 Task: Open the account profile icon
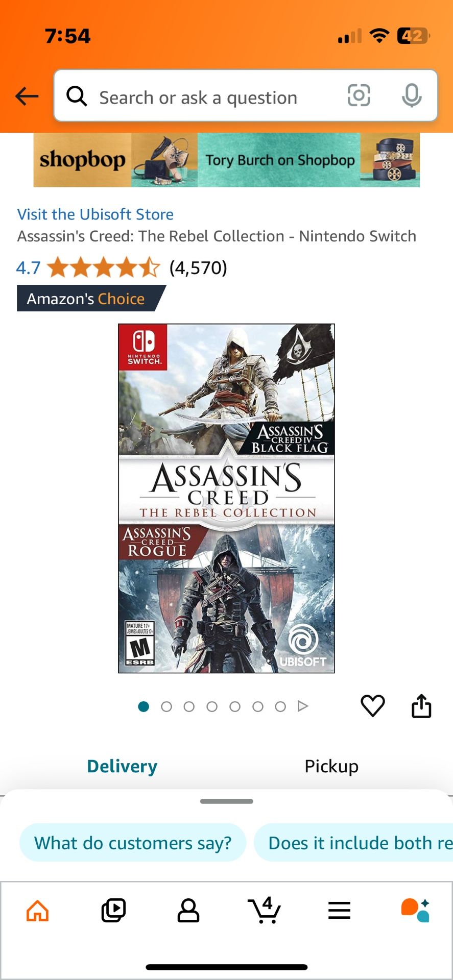tap(188, 911)
